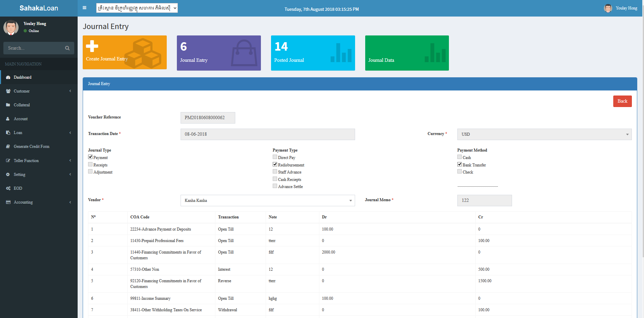Tick the Cash payment method checkbox
The height and width of the screenshot is (318, 644).
tap(459, 157)
